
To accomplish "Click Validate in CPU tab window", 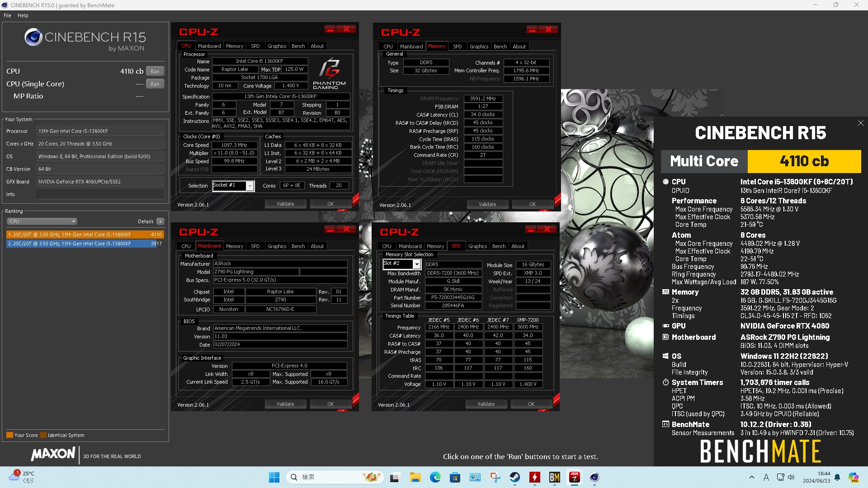I will (x=285, y=204).
